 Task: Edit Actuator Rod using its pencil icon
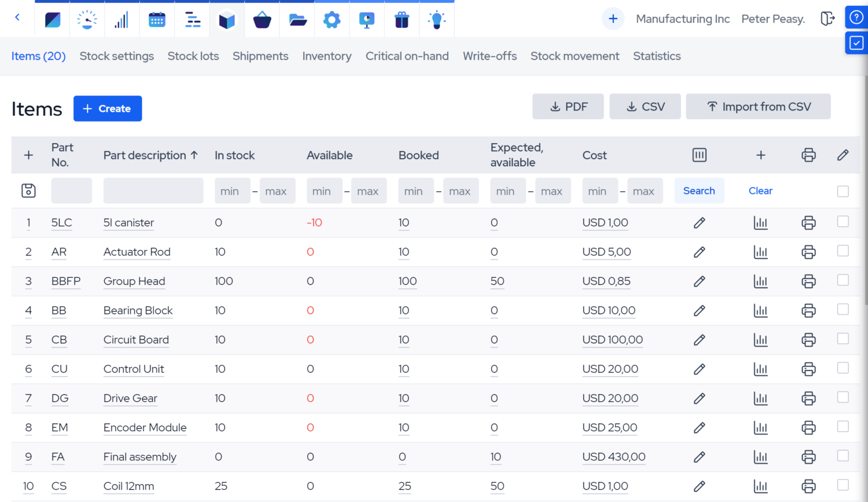[699, 252]
